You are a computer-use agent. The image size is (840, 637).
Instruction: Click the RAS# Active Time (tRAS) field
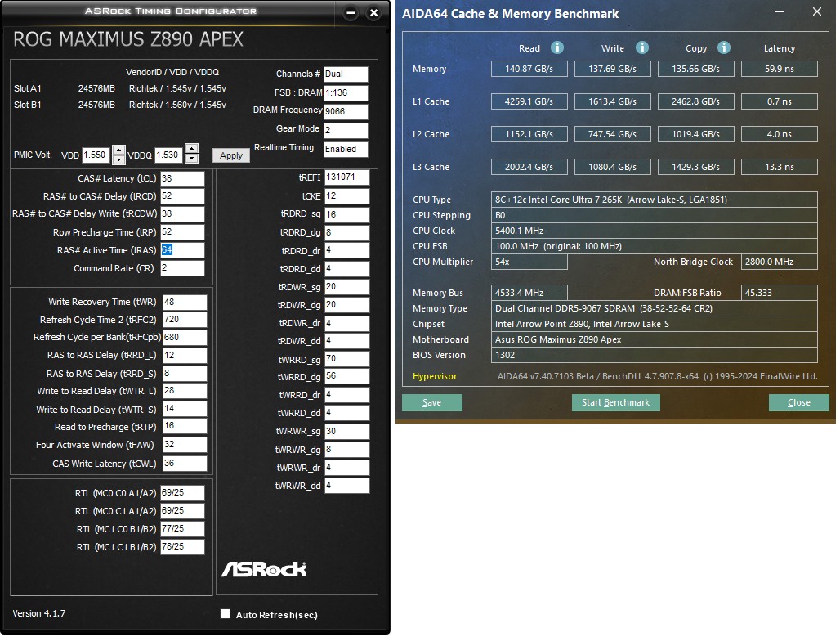[182, 250]
